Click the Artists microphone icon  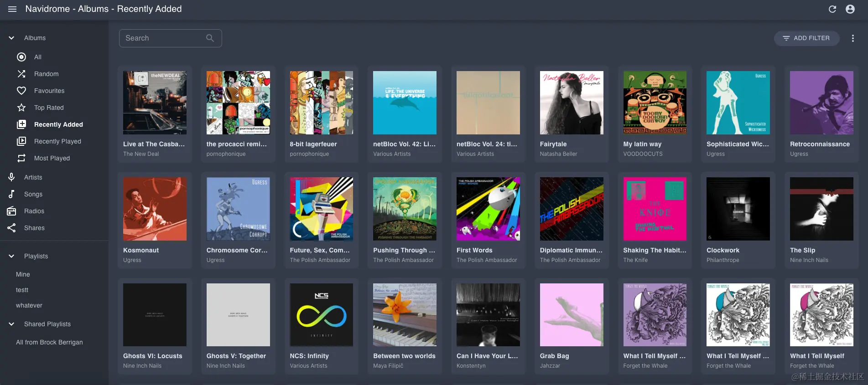click(11, 177)
